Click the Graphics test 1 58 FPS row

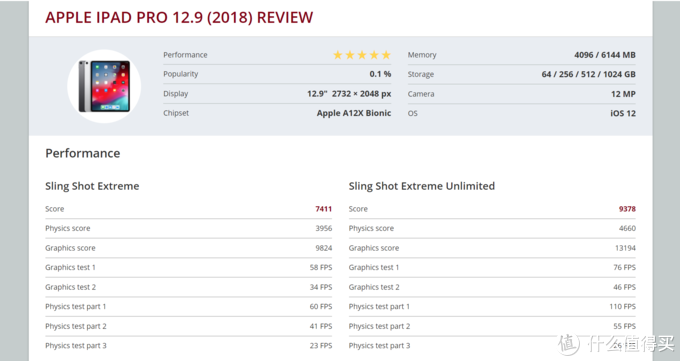click(189, 268)
